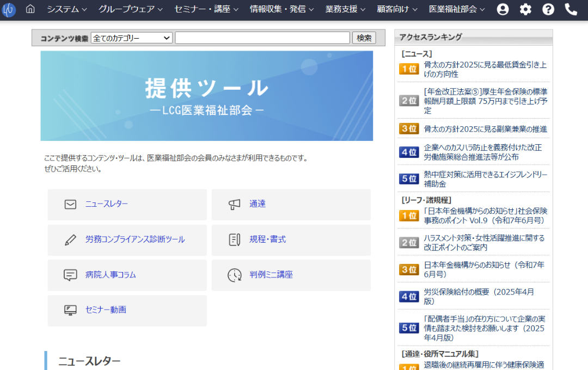Expand the システム menu
Viewport: 588px width, 370px height.
click(x=67, y=9)
